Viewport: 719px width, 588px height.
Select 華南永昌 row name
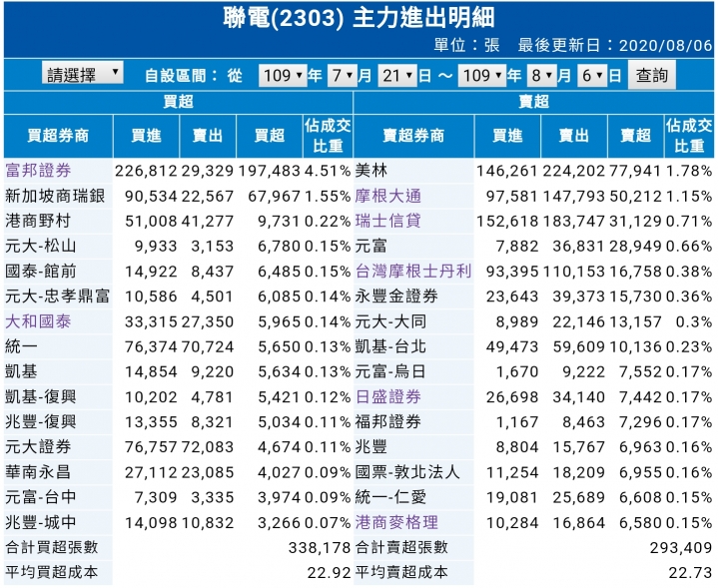pos(39,472)
